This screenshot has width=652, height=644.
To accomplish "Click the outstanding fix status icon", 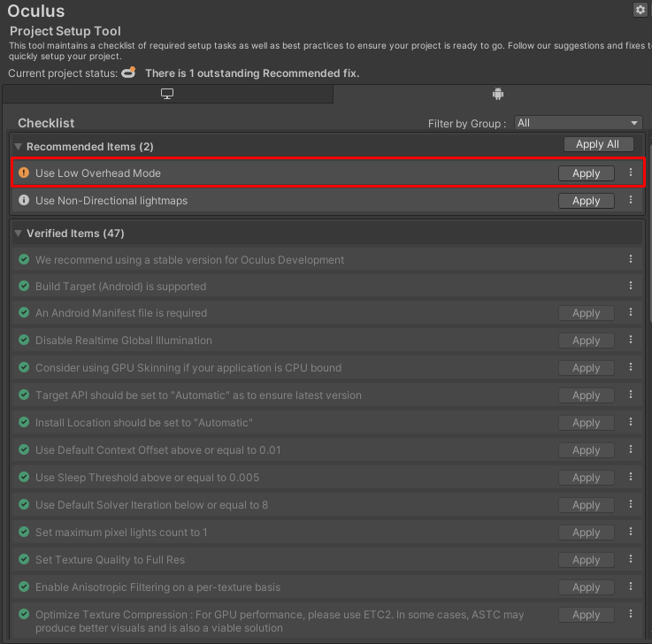I will 129,73.
